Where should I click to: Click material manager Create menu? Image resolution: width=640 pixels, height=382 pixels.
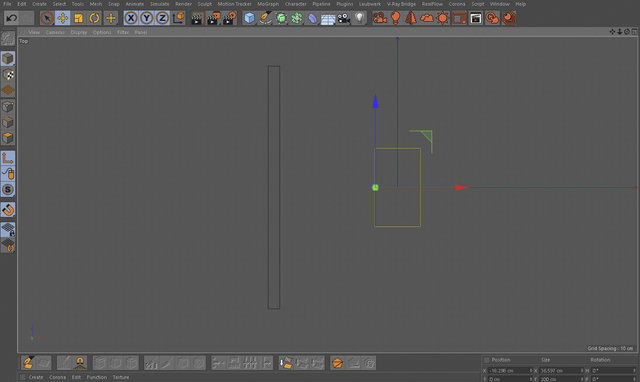36,377
